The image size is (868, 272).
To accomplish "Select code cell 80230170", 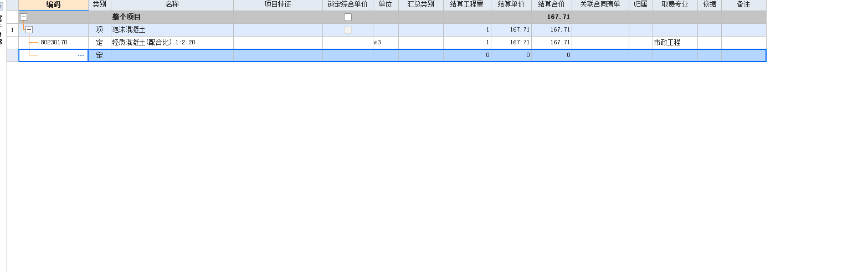I will (54, 42).
